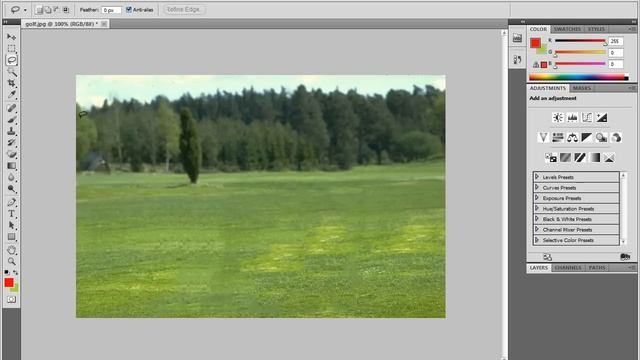Toggle the Anti-alias checkbox
The width and height of the screenshot is (640, 360).
click(129, 9)
